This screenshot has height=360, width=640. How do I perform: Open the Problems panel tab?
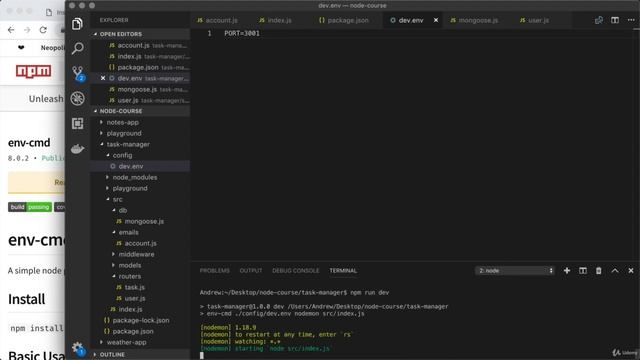click(x=215, y=271)
